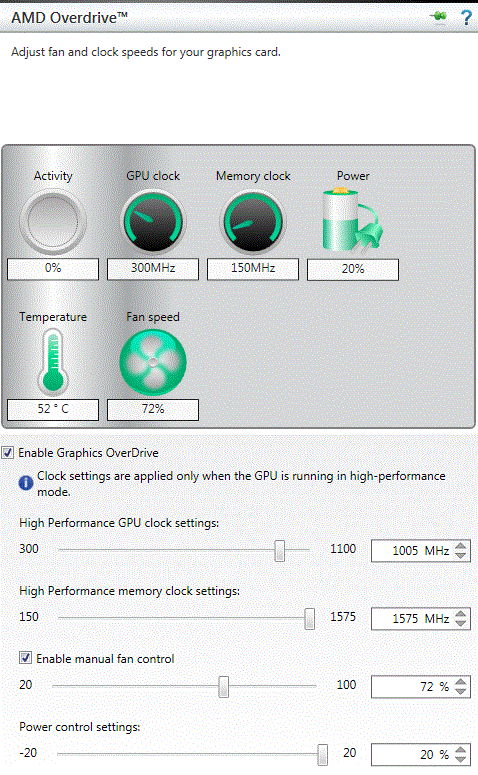Click the 52 ° C temperature readout
478x775 pixels.
click(x=53, y=409)
